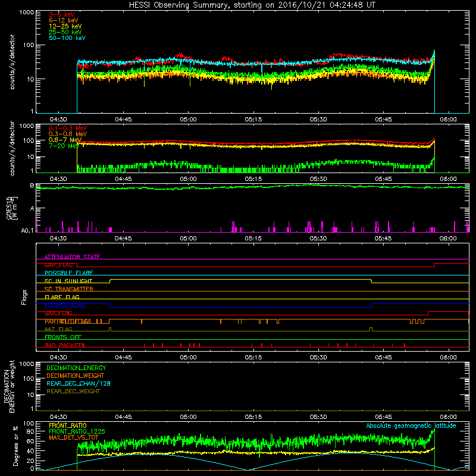Image resolution: width=476 pixels, height=476 pixels.
Task: Click the A0.1 tick label on GOES axis
Action: 27,231
